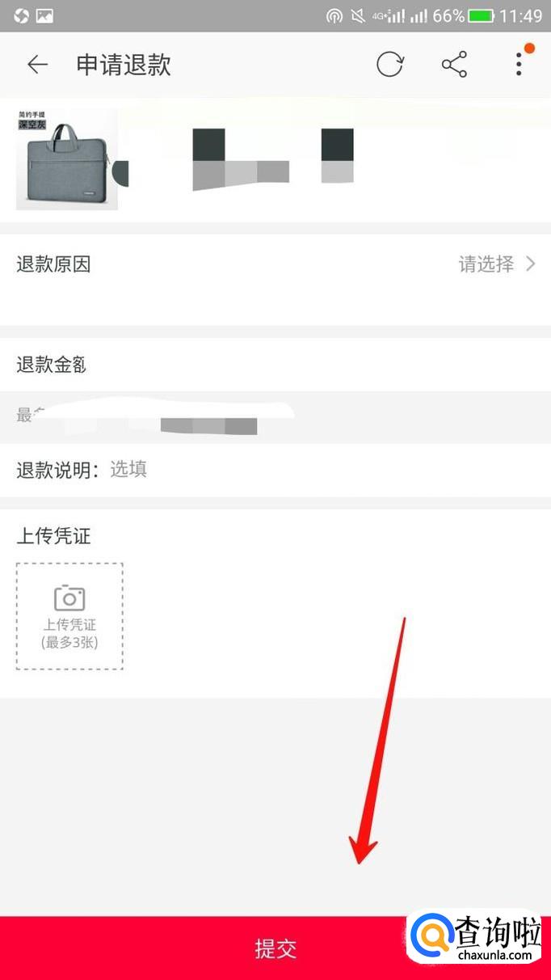Tap the 查询啦 watermark logo
This screenshot has width=551, height=980.
point(476,938)
